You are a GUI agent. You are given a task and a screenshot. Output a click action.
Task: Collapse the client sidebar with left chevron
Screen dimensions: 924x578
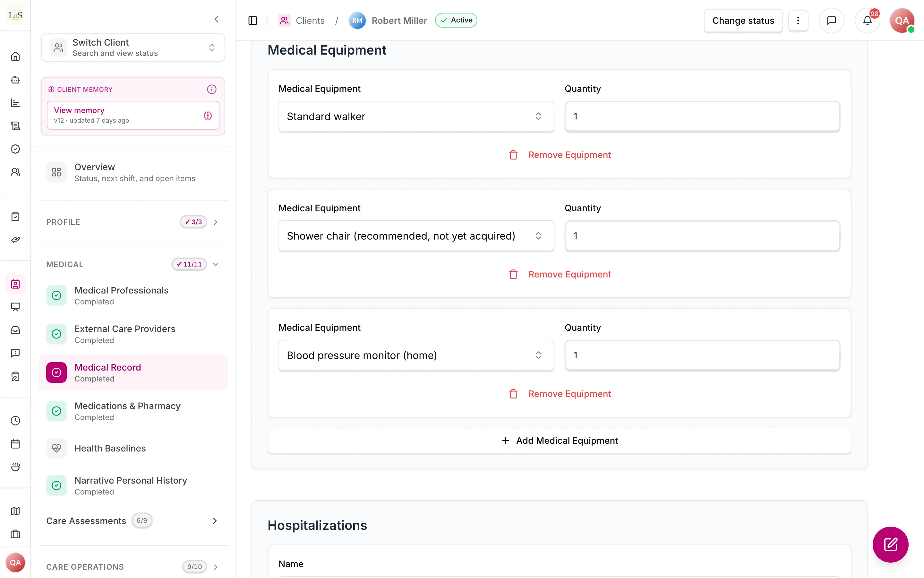(216, 19)
